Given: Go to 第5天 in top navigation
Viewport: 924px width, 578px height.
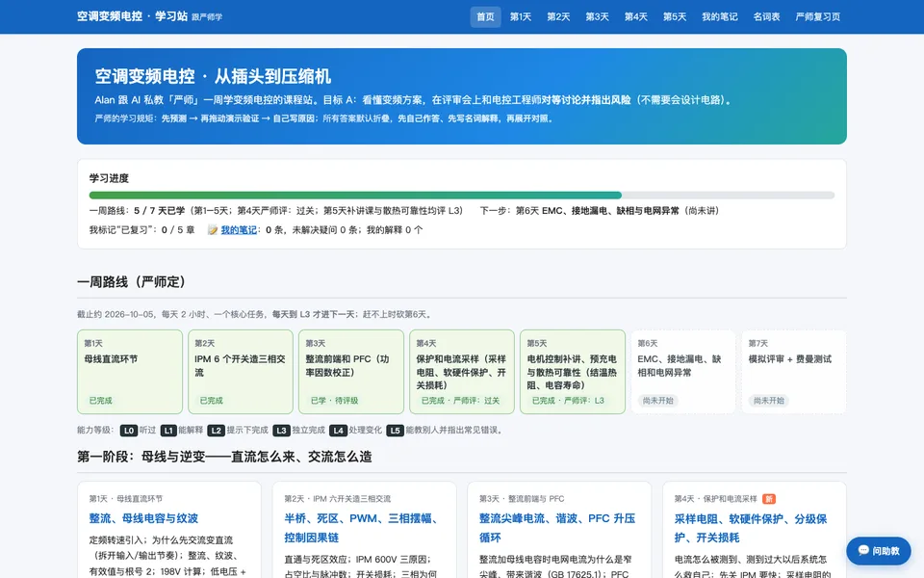Looking at the screenshot, I should click(675, 16).
